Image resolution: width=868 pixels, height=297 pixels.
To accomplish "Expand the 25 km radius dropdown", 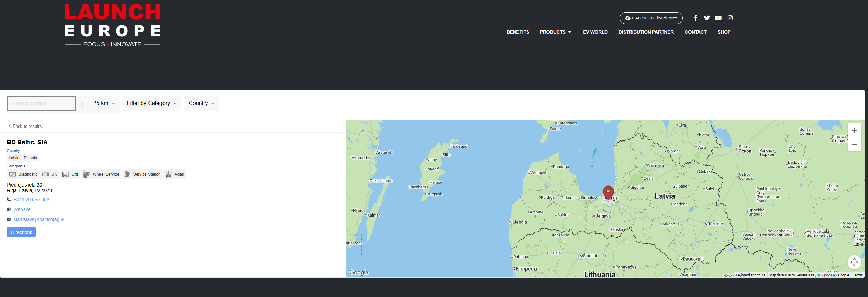I will pyautogui.click(x=104, y=103).
